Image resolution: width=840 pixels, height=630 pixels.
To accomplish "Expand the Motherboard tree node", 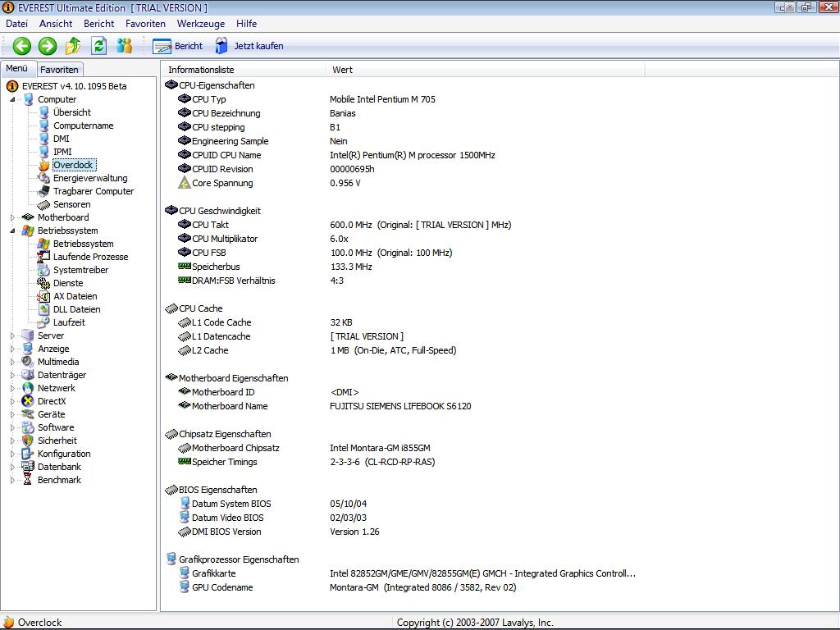I will pos(12,217).
